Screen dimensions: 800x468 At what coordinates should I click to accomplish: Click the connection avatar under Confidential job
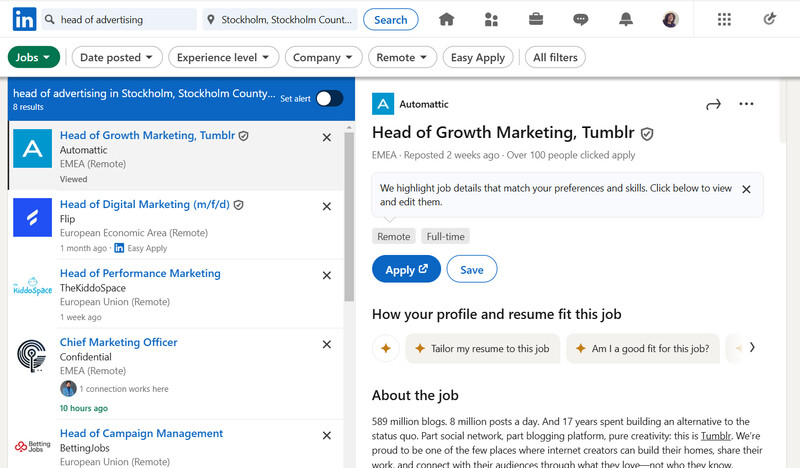coord(68,388)
